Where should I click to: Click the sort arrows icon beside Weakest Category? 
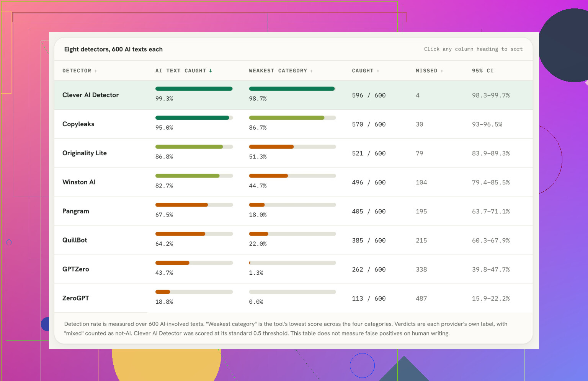coord(311,71)
